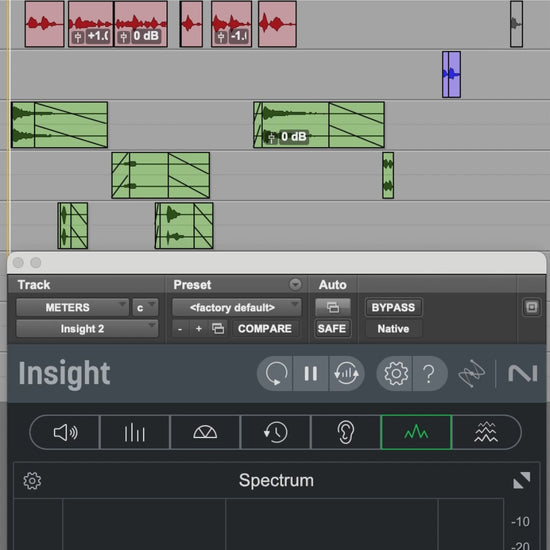Toggle the BYPASS button
The image size is (550, 550).
(393, 308)
